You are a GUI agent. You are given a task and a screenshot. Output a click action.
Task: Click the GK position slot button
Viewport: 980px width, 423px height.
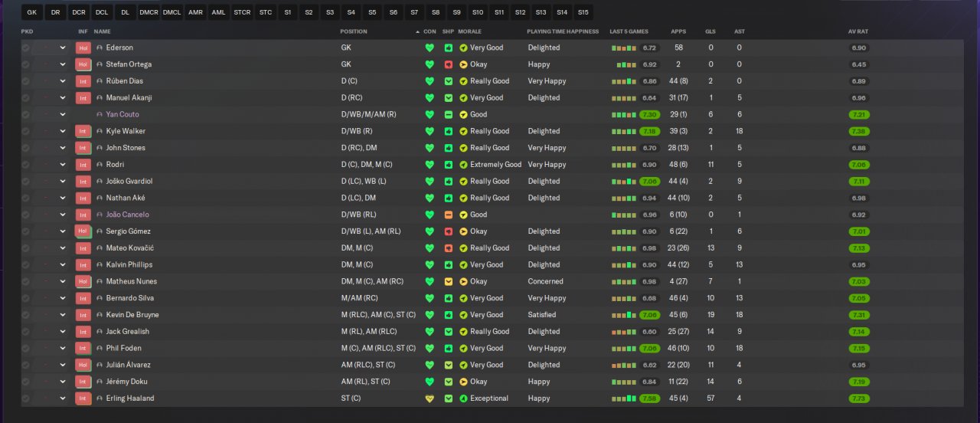click(31, 12)
